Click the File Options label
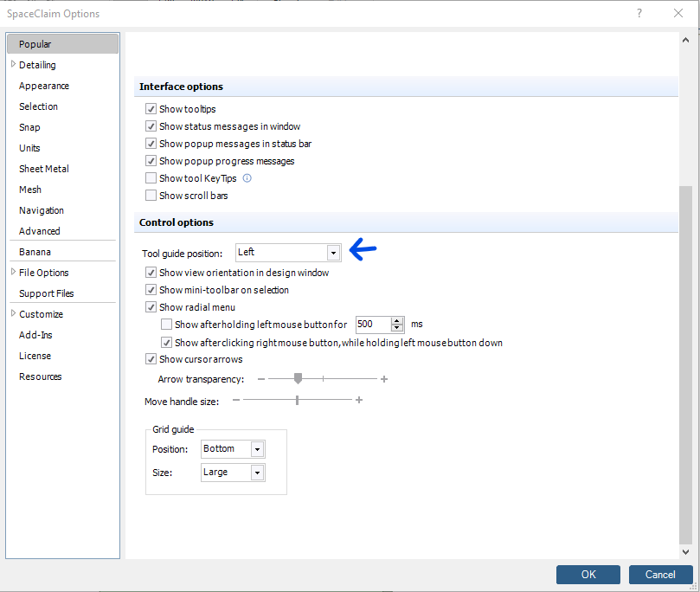The height and width of the screenshot is (592, 700). point(44,273)
